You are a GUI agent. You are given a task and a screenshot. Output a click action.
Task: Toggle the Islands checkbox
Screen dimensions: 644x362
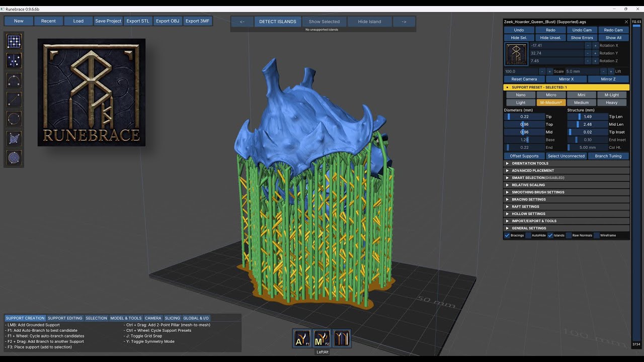550,235
